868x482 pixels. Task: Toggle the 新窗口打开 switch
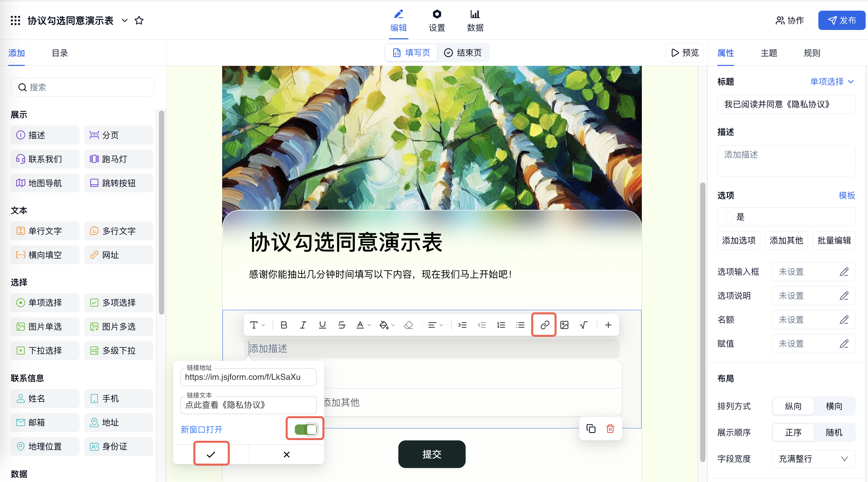[x=306, y=429]
